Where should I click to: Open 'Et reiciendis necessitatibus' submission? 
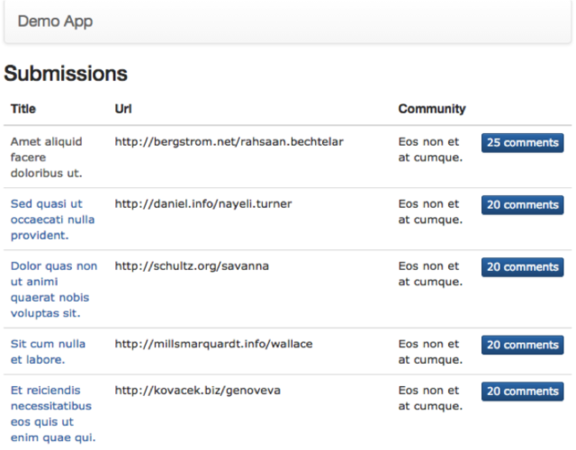(x=53, y=414)
